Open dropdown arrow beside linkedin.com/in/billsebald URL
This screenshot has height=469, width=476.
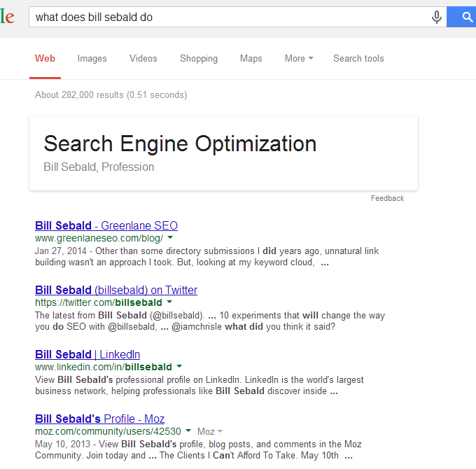coord(179,366)
